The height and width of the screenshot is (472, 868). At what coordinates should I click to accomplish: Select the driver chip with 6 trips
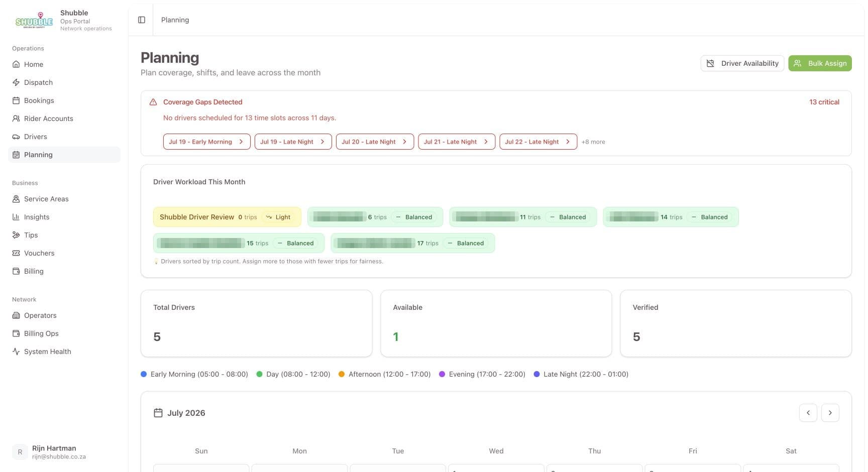point(375,217)
